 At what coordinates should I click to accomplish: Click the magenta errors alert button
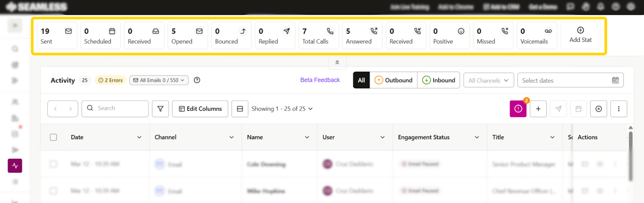click(518, 109)
